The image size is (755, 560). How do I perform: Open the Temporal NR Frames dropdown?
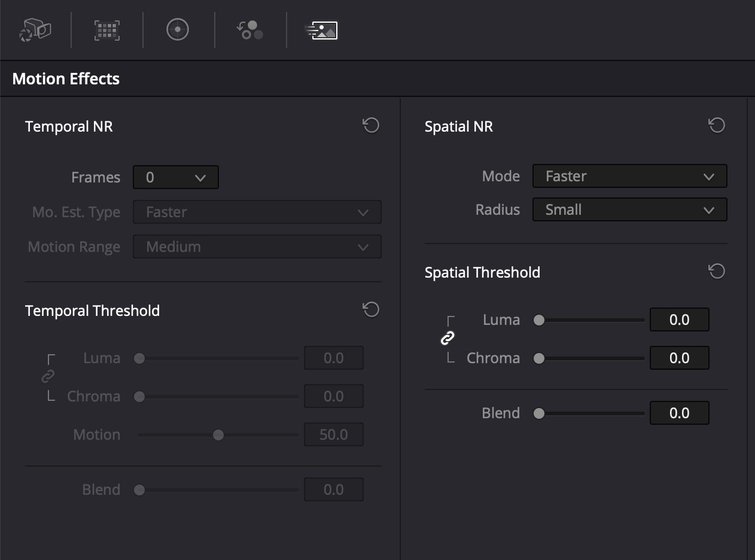point(176,177)
